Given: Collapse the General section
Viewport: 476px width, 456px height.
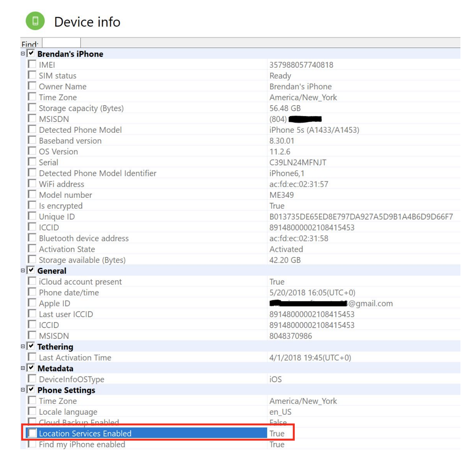Looking at the screenshot, I should 23,270.
